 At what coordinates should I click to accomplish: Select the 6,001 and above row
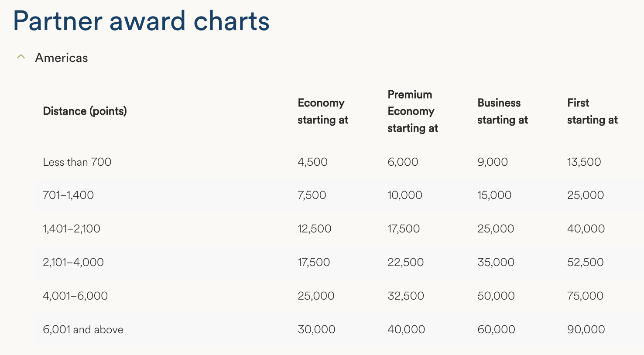pos(83,329)
